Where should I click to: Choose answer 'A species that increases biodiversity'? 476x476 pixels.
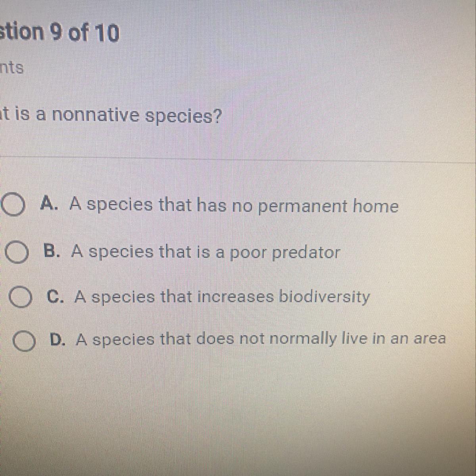coord(222,297)
